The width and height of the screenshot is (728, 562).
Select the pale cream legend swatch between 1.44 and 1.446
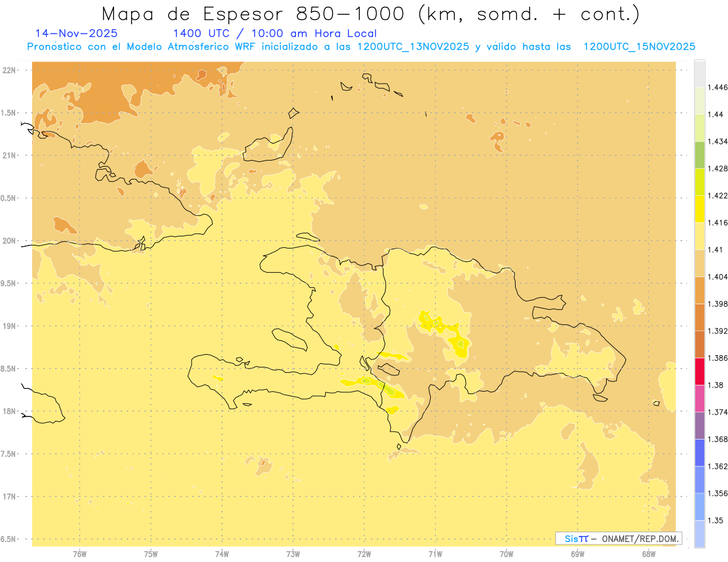[x=699, y=101]
